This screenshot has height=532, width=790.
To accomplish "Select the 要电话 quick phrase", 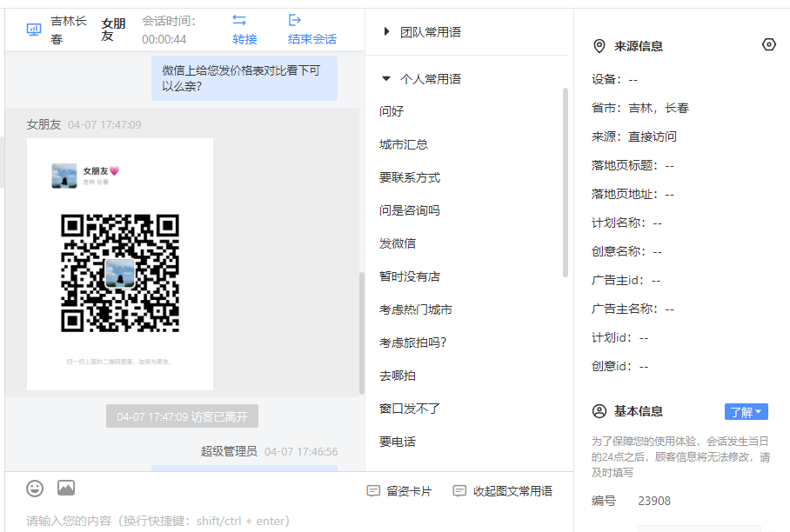I will pos(398,442).
